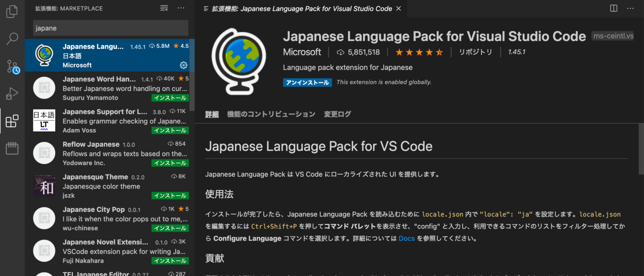Install the Japanese Word Handler extension
644x276 pixels.
(x=170, y=98)
